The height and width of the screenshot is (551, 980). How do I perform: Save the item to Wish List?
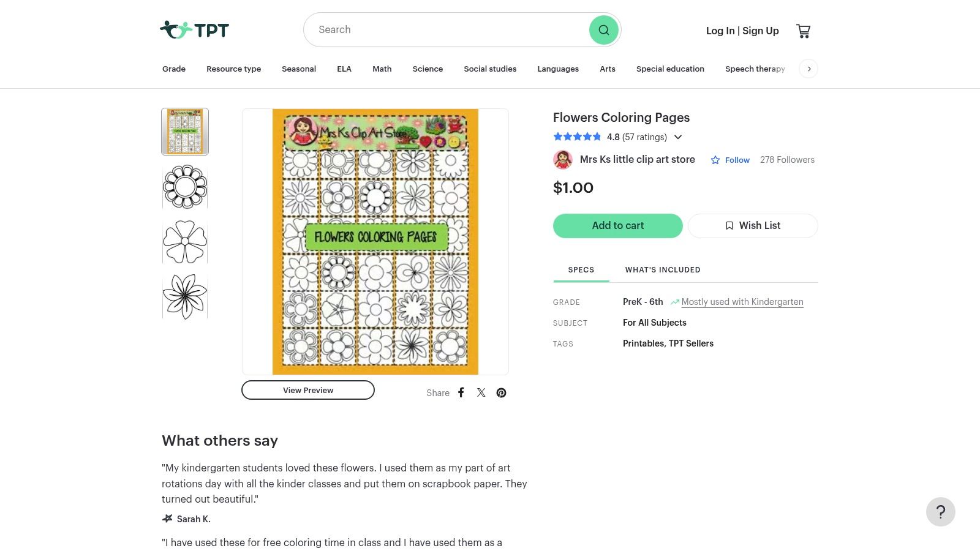tap(753, 225)
